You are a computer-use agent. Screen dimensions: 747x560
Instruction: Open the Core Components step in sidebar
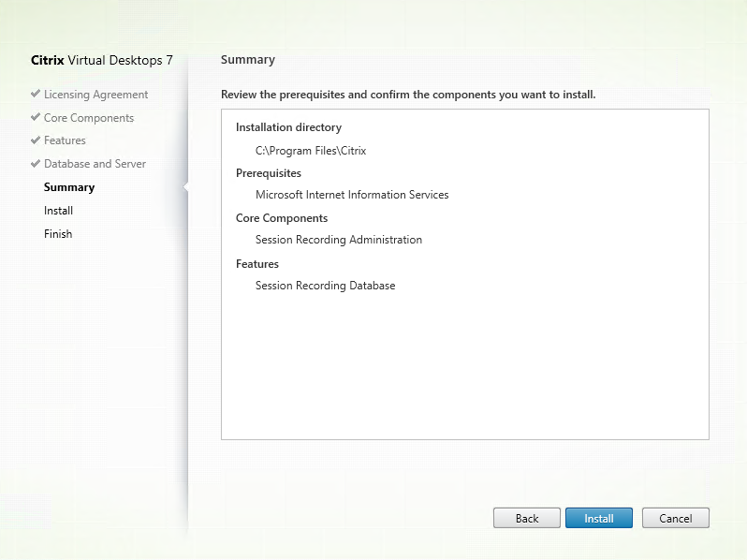(x=89, y=118)
